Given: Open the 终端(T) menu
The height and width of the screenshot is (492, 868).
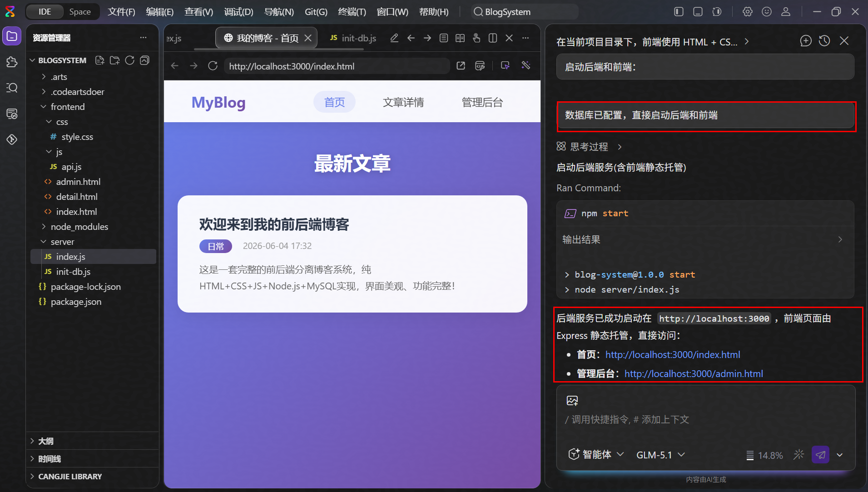Looking at the screenshot, I should pos(352,12).
